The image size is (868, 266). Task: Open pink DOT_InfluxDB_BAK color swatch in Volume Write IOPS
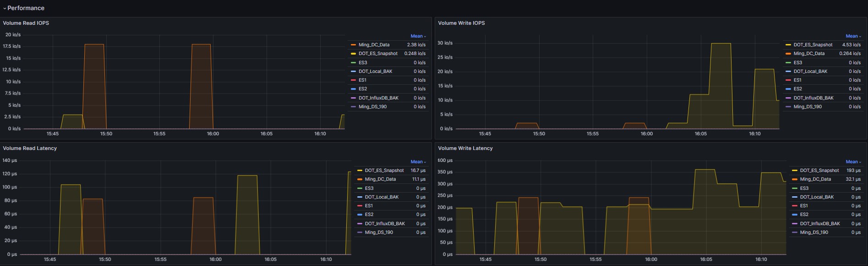tap(788, 98)
